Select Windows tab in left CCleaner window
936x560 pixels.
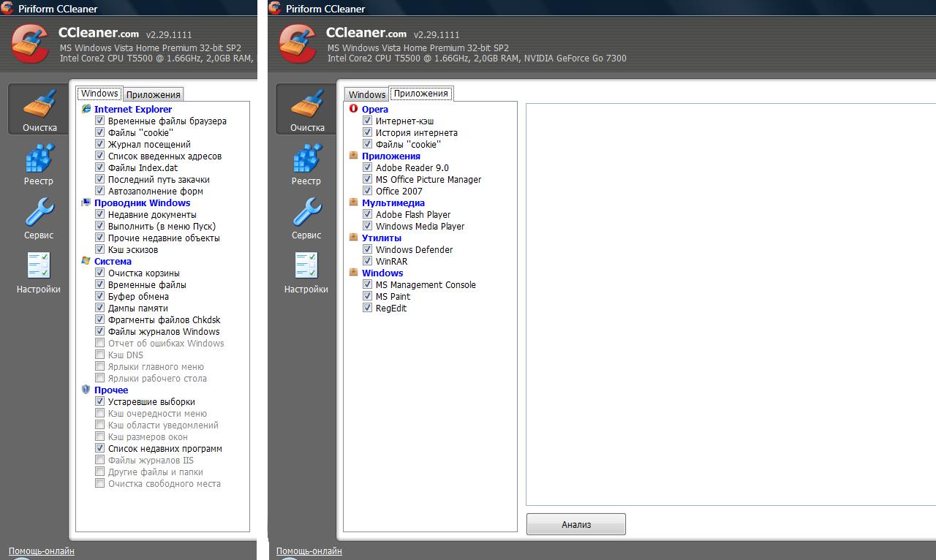pyautogui.click(x=99, y=94)
